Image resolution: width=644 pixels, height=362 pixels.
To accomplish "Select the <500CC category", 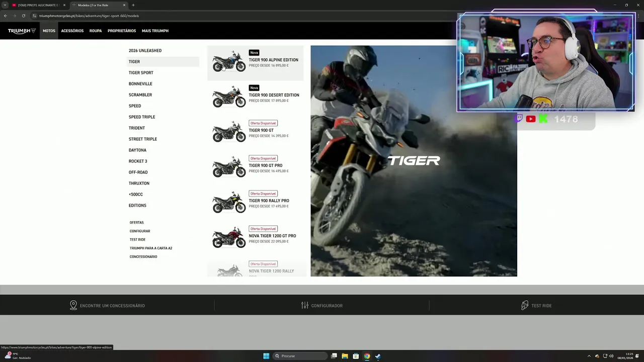I will pos(136,195).
